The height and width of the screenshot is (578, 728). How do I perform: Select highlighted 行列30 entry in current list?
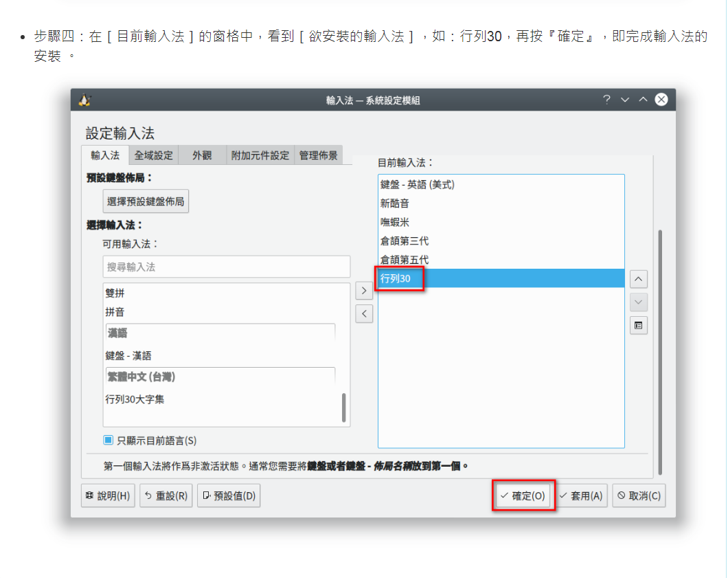tap(501, 278)
